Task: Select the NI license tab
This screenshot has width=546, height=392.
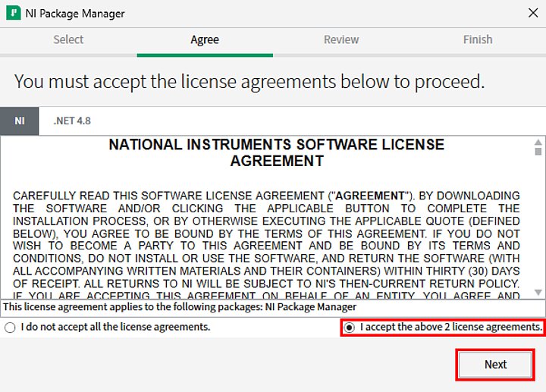Action: pyautogui.click(x=20, y=121)
